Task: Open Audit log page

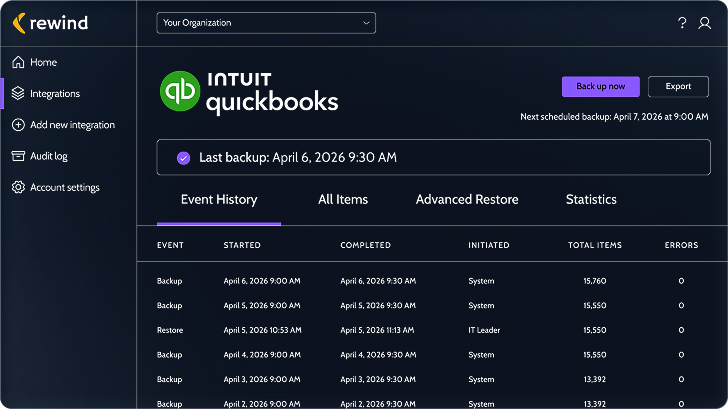Action: click(49, 156)
